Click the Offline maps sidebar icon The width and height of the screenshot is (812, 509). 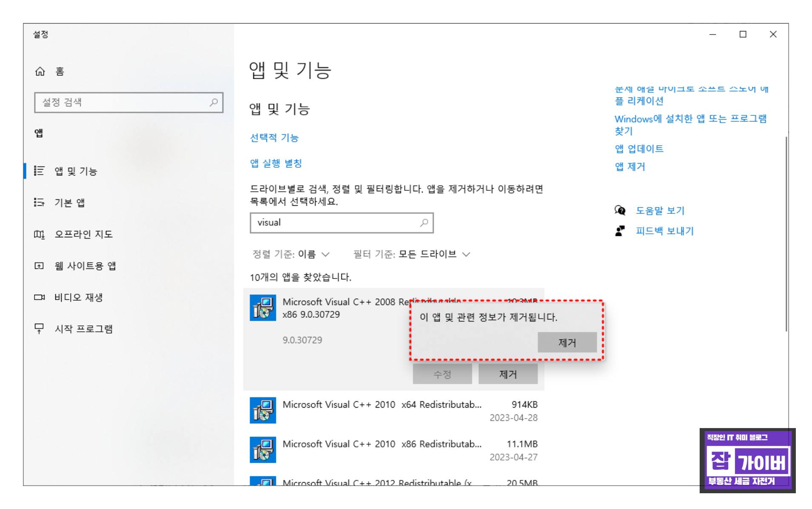click(x=39, y=234)
